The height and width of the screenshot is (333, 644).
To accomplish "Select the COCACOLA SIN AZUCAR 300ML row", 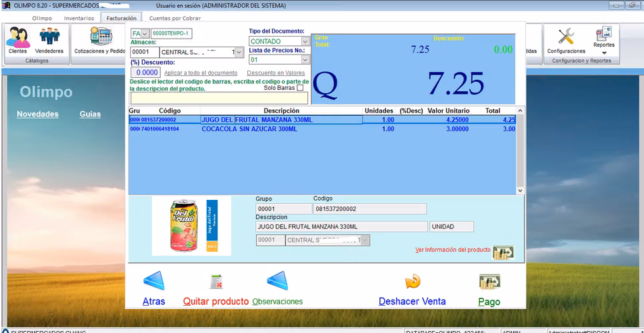I will (322, 129).
